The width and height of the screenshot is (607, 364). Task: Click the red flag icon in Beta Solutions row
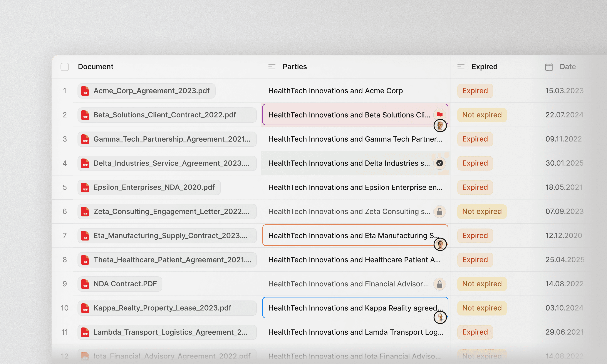pyautogui.click(x=439, y=115)
